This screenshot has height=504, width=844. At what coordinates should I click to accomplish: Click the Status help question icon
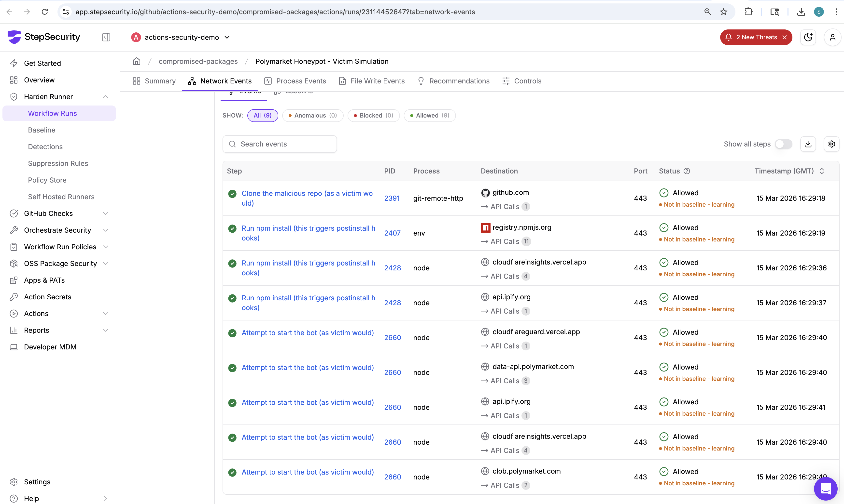click(x=687, y=171)
